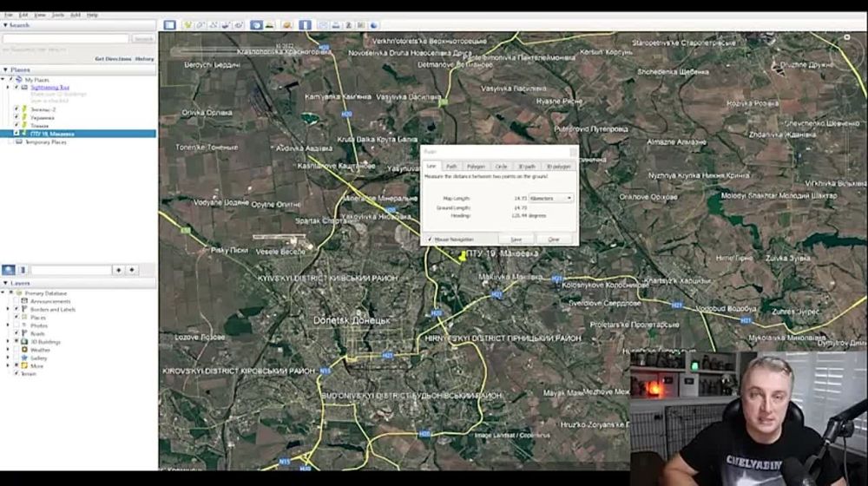Click the Search button
Viewport: 868px width, 486px height.
point(143,39)
